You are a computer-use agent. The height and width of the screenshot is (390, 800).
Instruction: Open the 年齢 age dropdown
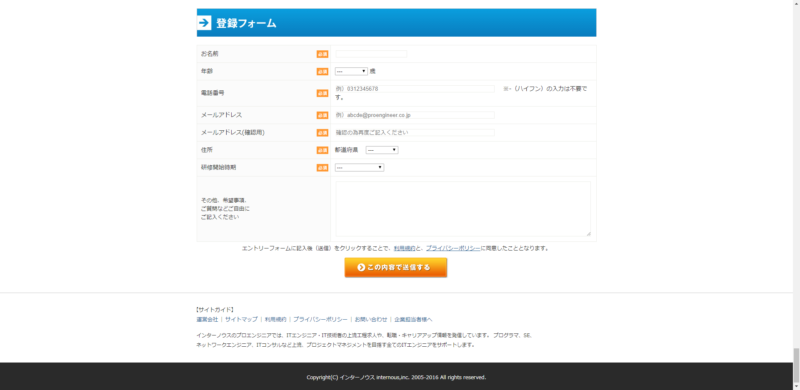coord(351,71)
